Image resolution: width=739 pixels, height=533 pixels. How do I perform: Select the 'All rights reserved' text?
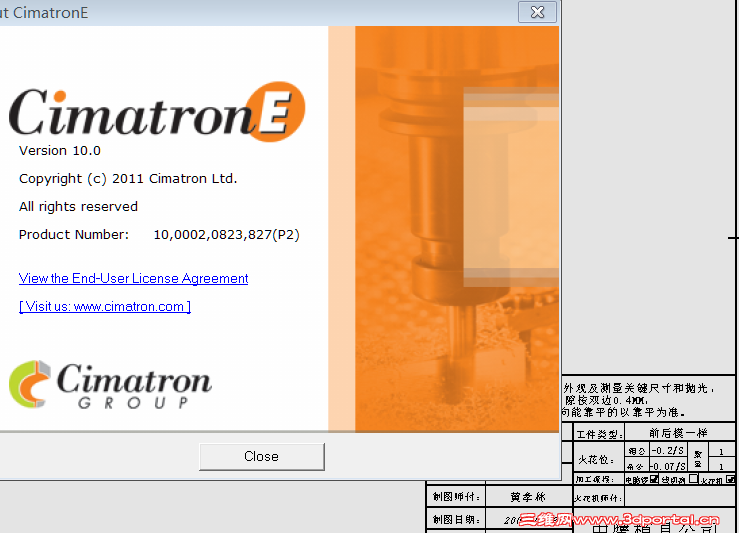pos(78,206)
